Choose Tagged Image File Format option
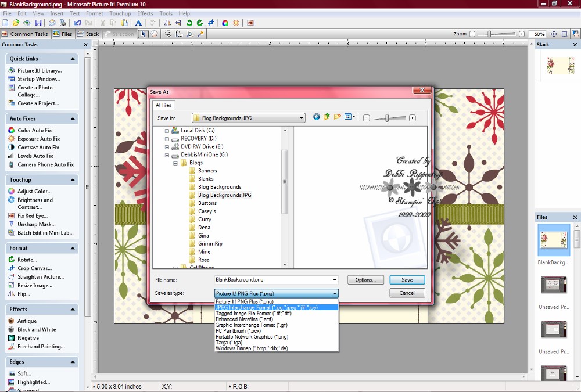The image size is (581, 392). pos(277,314)
